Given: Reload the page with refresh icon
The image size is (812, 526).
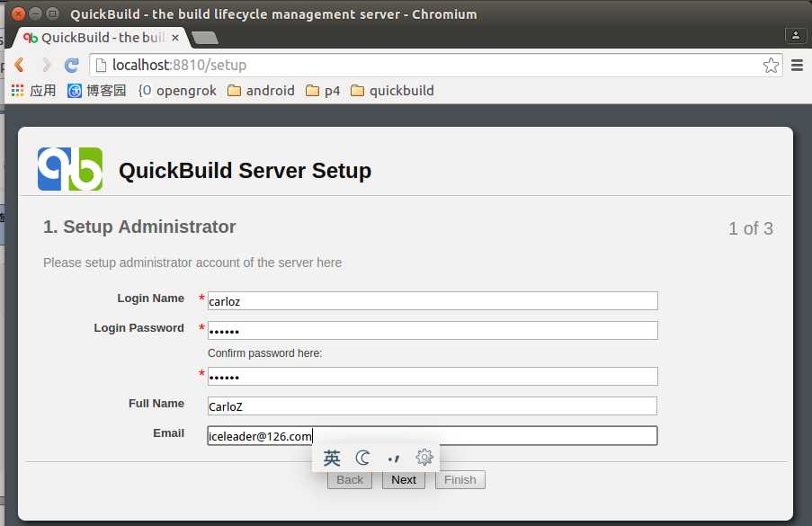Looking at the screenshot, I should [x=71, y=66].
